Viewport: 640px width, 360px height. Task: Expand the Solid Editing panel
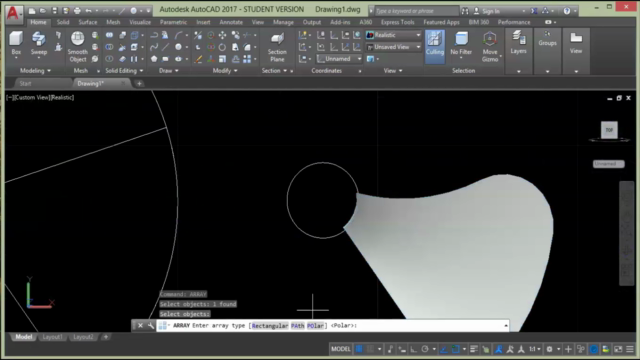[124, 71]
